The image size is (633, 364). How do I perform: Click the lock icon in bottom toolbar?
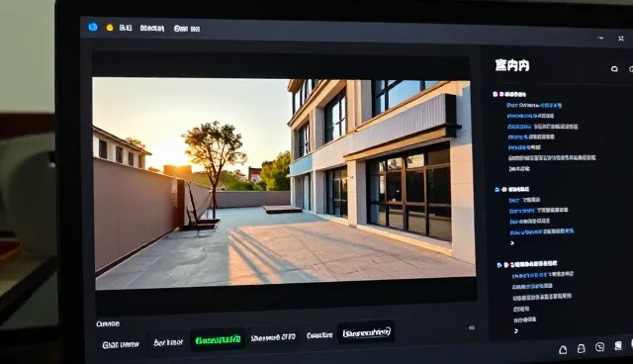click(x=581, y=348)
